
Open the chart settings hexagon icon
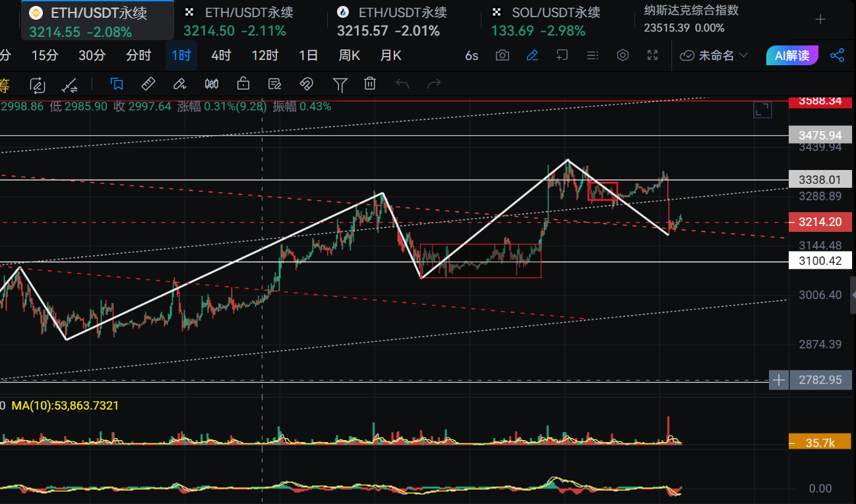click(x=623, y=55)
